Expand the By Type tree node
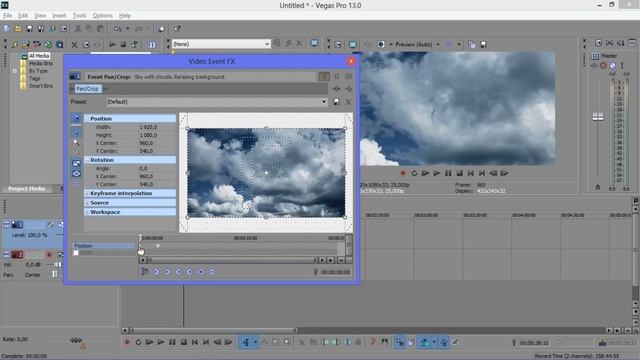Screen dimensions: 640x360 pos(15,71)
